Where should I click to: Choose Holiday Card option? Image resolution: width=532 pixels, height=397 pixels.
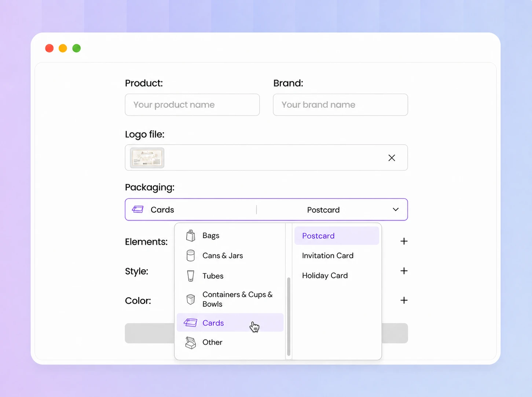coord(325,275)
